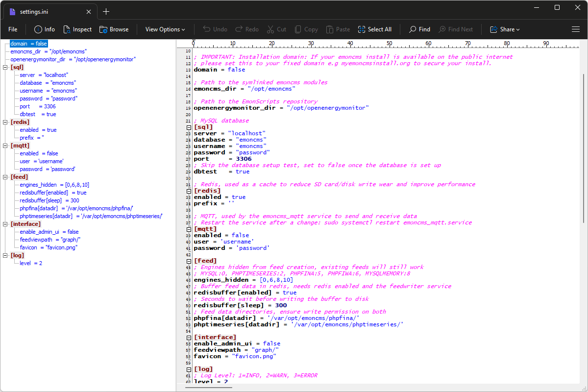Select emoncms_dir tree item
The image size is (588, 392).
pos(49,51)
